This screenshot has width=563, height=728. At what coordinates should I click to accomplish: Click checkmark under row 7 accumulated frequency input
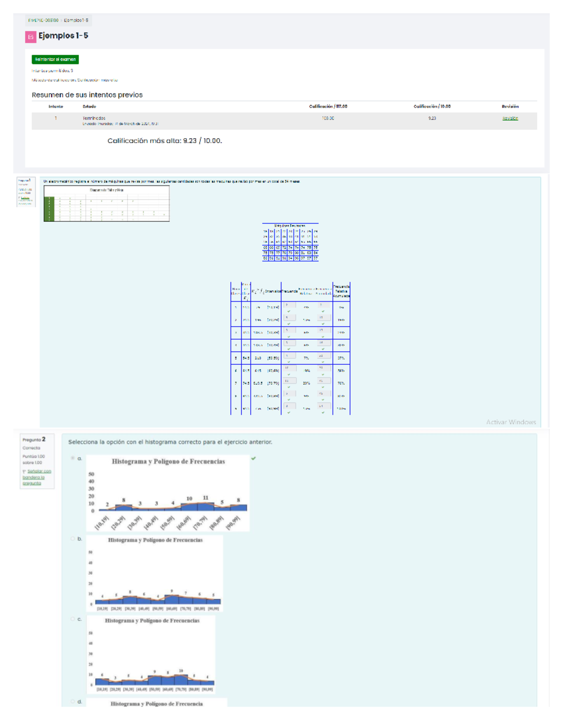coord(323,387)
